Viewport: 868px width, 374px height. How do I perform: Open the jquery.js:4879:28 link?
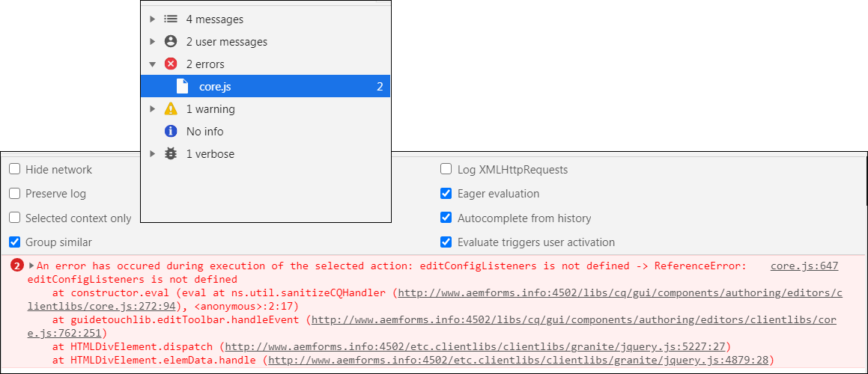pyautogui.click(x=518, y=361)
